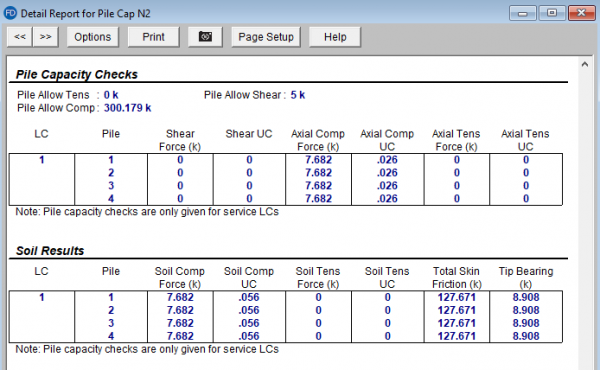Maximize the Detail Report window
The width and height of the screenshot is (600, 370).
point(552,13)
